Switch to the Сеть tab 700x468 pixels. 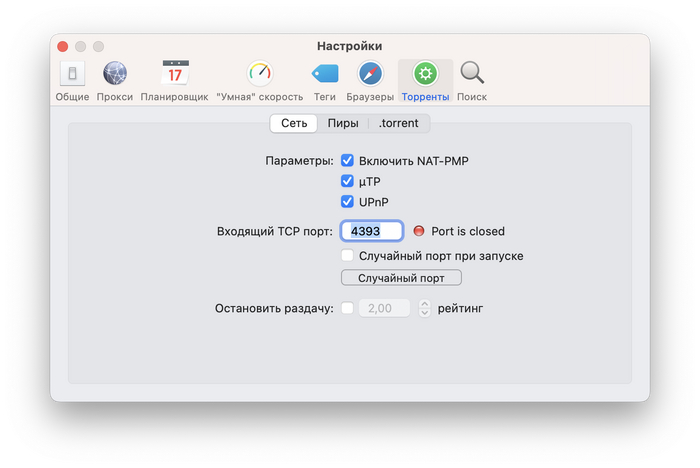[x=294, y=124]
